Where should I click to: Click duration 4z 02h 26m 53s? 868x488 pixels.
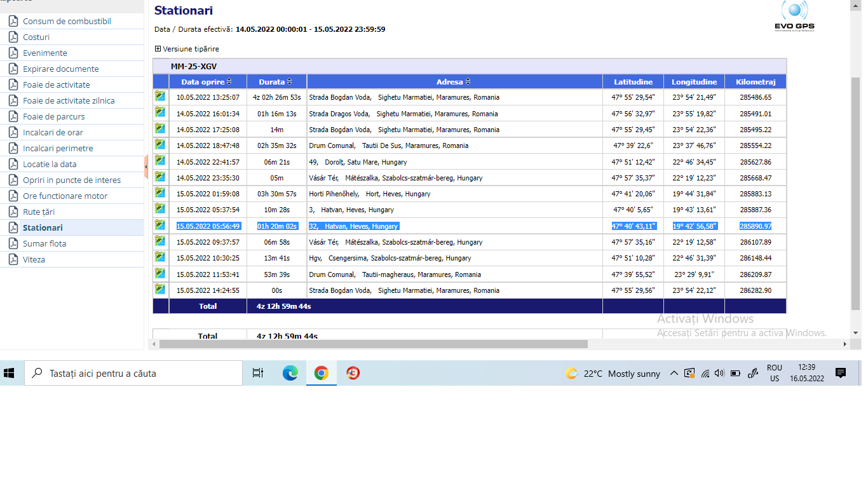tap(277, 98)
